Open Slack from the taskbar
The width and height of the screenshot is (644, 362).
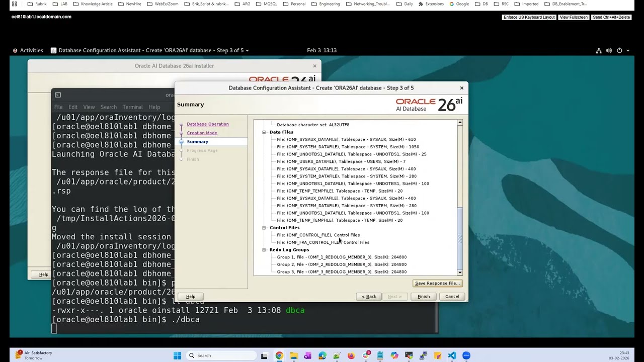point(366,355)
